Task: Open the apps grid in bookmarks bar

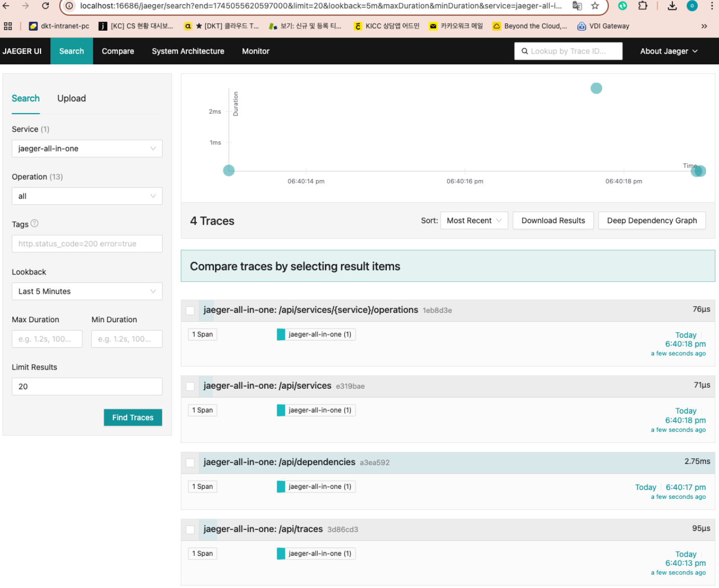Action: pos(8,26)
